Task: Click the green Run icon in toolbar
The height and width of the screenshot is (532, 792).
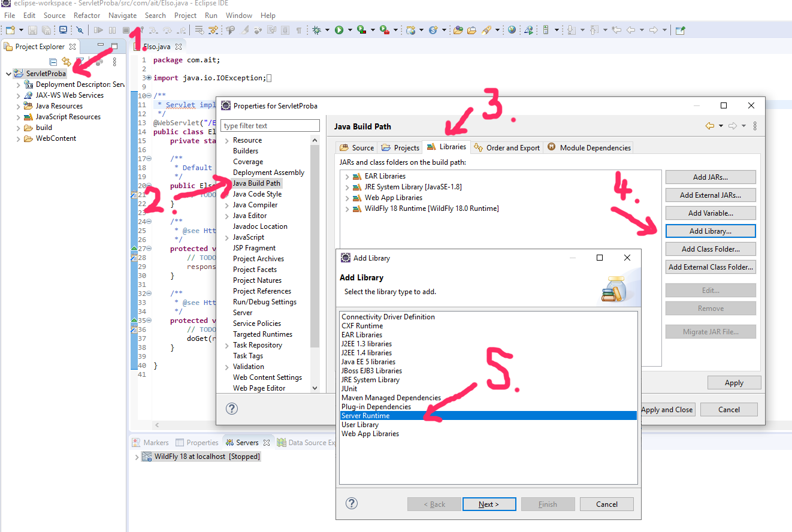Action: pyautogui.click(x=339, y=30)
